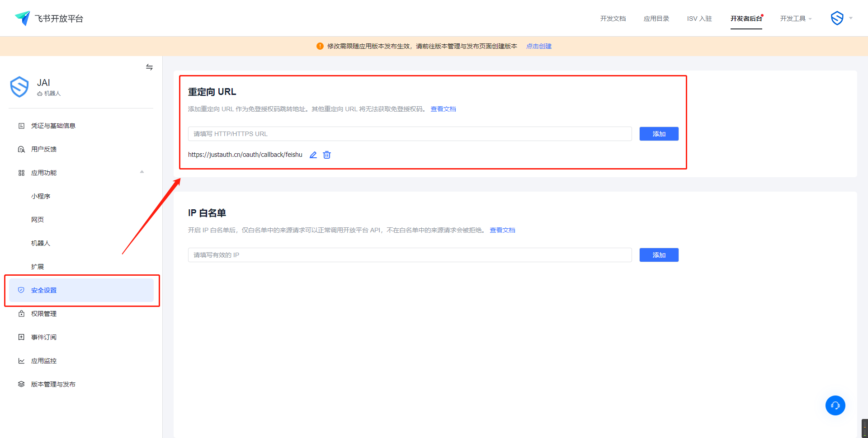Open 凭证与基础信息 in the sidebar

point(53,126)
